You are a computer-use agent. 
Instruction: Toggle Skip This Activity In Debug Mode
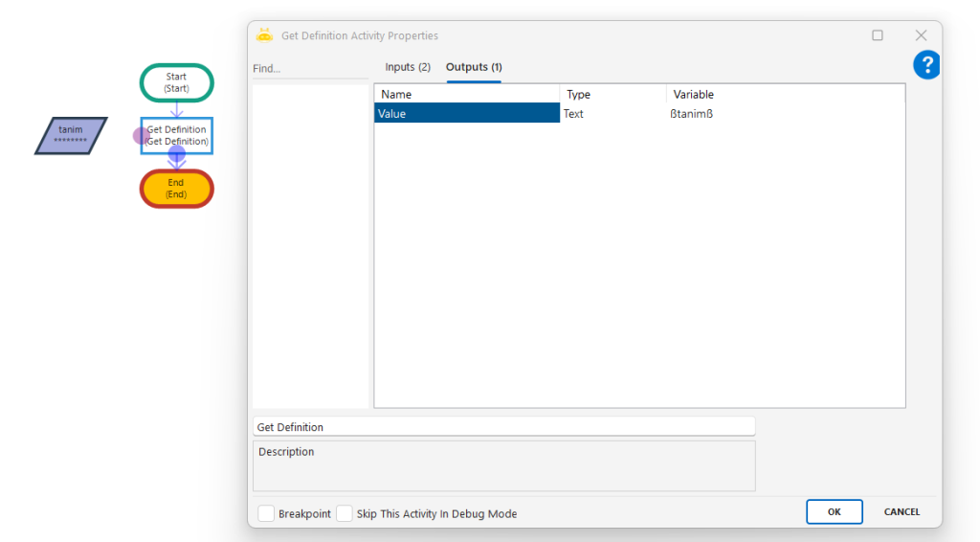coord(345,514)
